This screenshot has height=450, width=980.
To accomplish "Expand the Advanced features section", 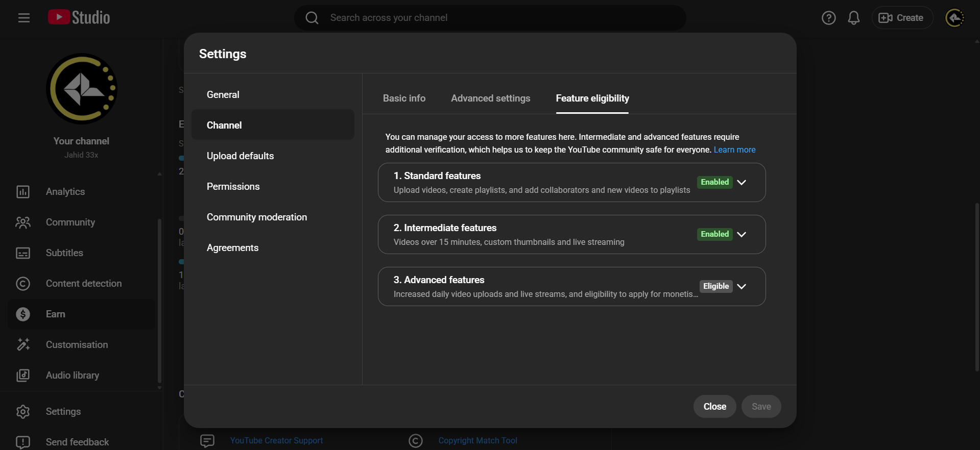I will pyautogui.click(x=742, y=287).
